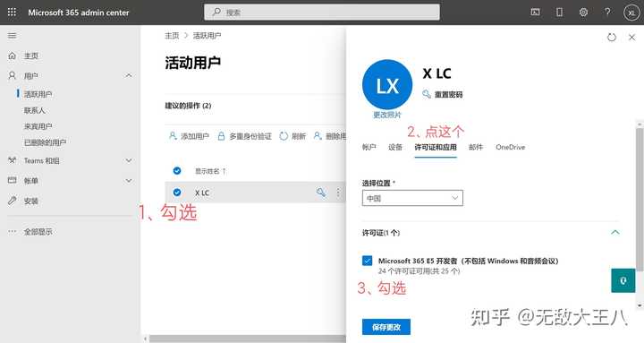Expand the Teams 和组 chevron

[129, 160]
